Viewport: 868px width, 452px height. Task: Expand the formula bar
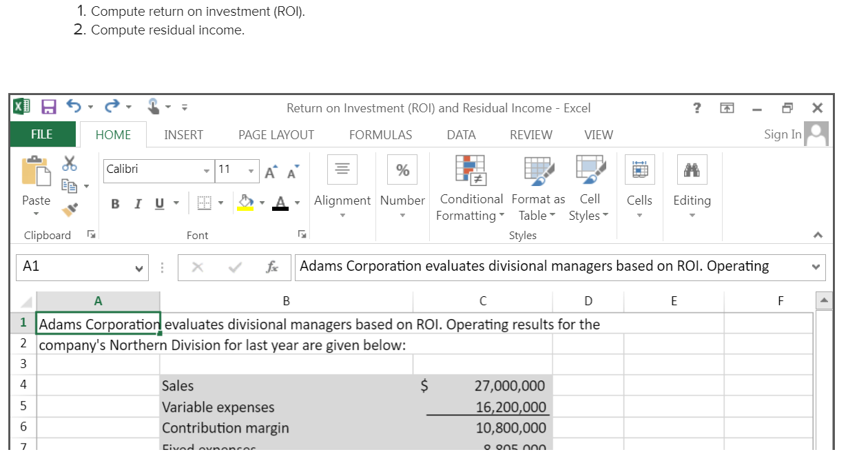point(816,267)
